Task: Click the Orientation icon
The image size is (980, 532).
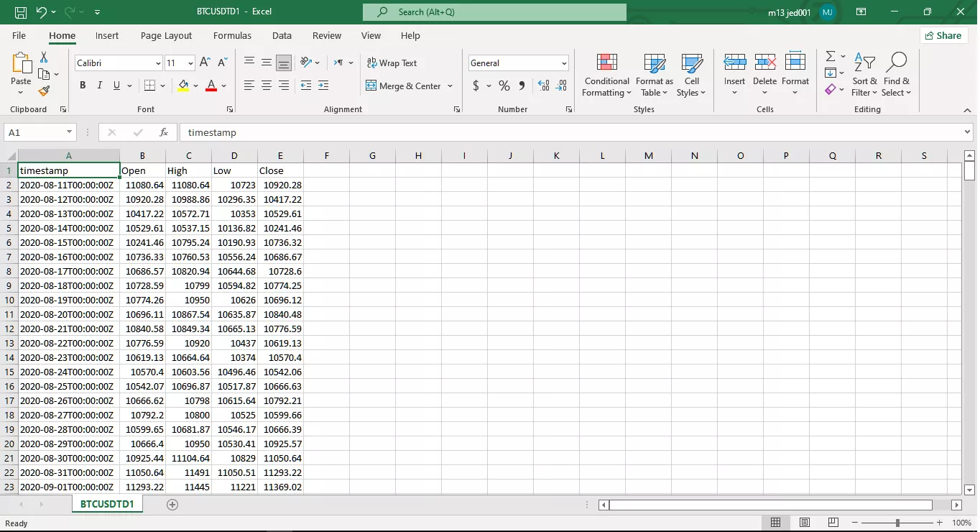Action: (x=306, y=63)
